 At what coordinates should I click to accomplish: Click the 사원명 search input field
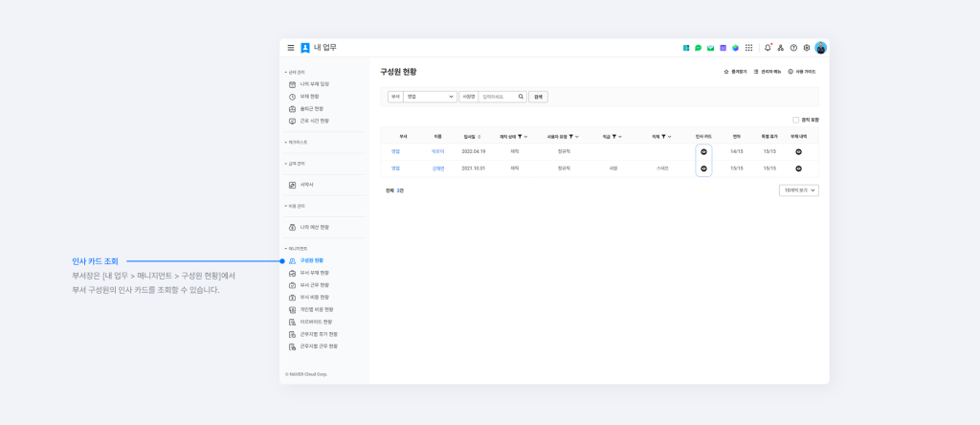(497, 97)
